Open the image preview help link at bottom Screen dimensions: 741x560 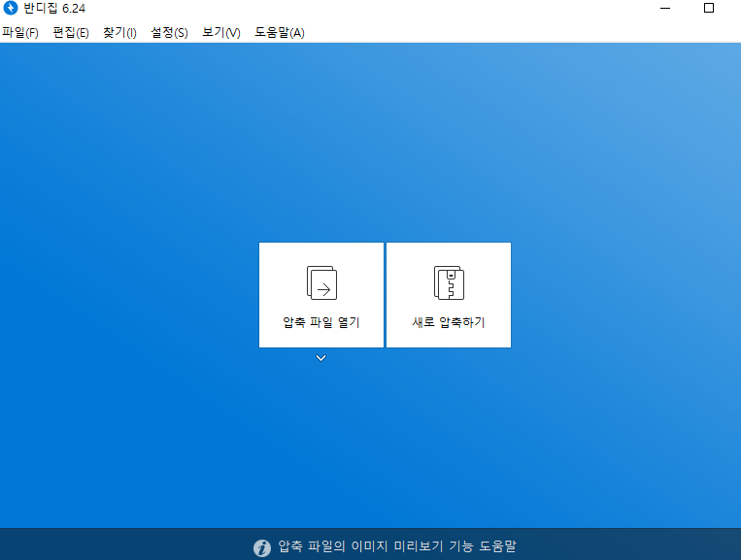(397, 546)
